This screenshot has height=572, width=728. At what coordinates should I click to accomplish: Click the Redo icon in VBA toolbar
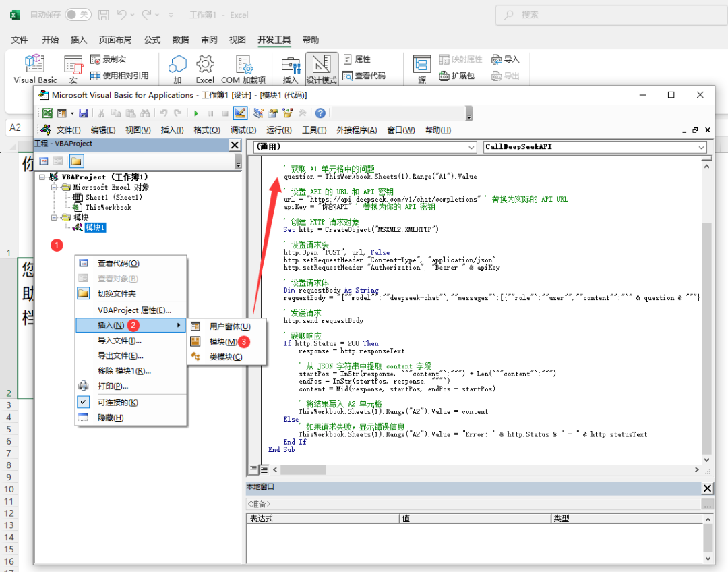tap(178, 113)
